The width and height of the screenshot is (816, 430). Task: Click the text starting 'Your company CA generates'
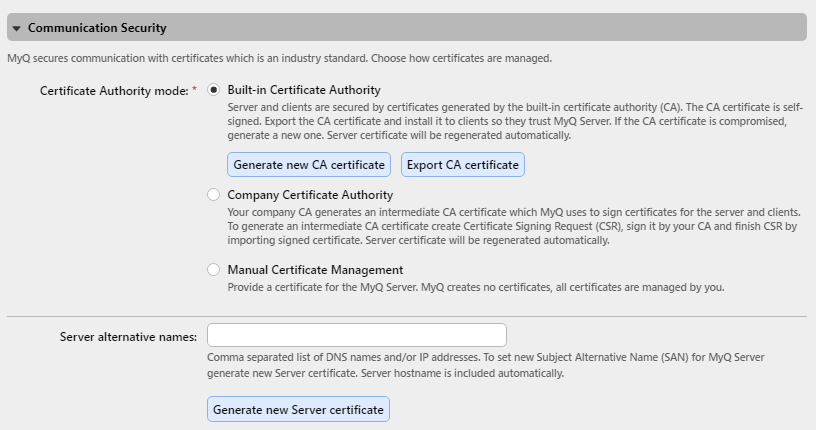(x=514, y=226)
